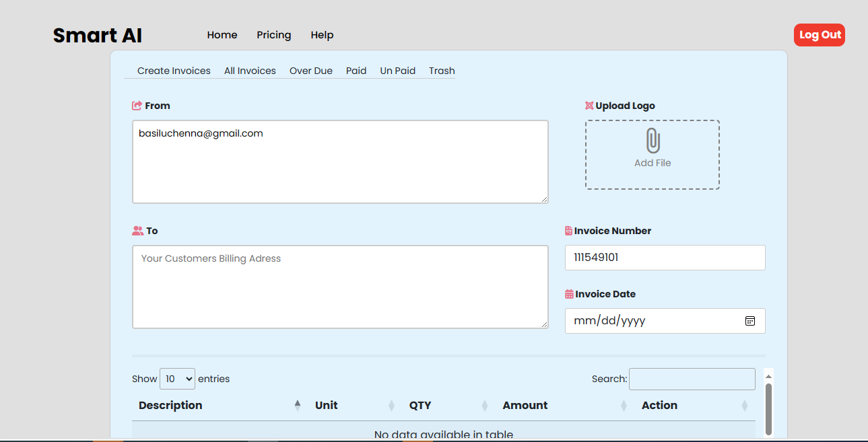Click the paperclip Add File icon
Screen dimensions: 868x442
653,141
